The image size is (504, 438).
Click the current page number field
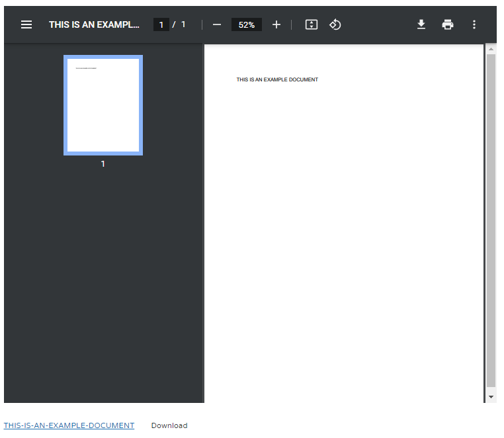coord(161,24)
